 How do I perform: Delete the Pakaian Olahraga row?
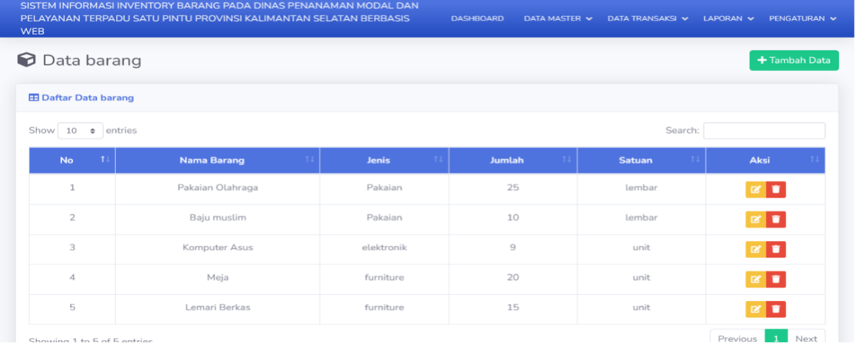776,189
